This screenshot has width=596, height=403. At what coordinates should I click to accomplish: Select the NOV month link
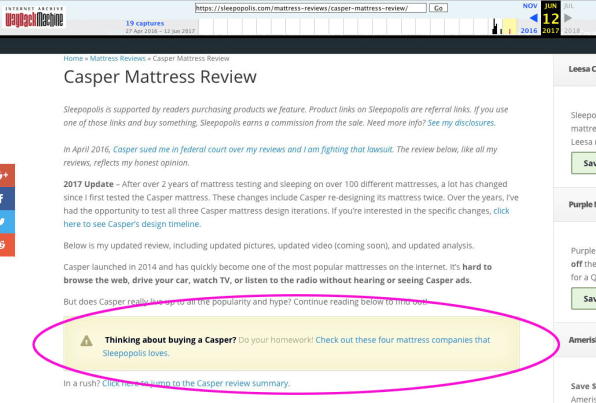530,6
